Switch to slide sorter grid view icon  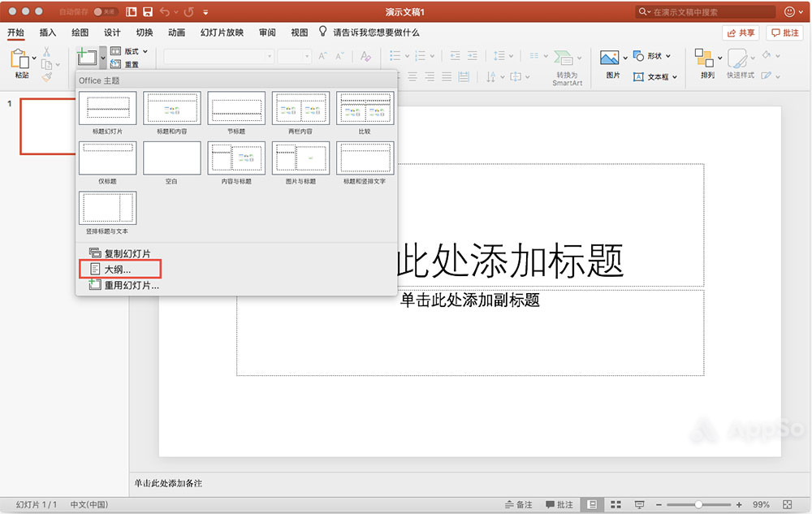click(615, 504)
